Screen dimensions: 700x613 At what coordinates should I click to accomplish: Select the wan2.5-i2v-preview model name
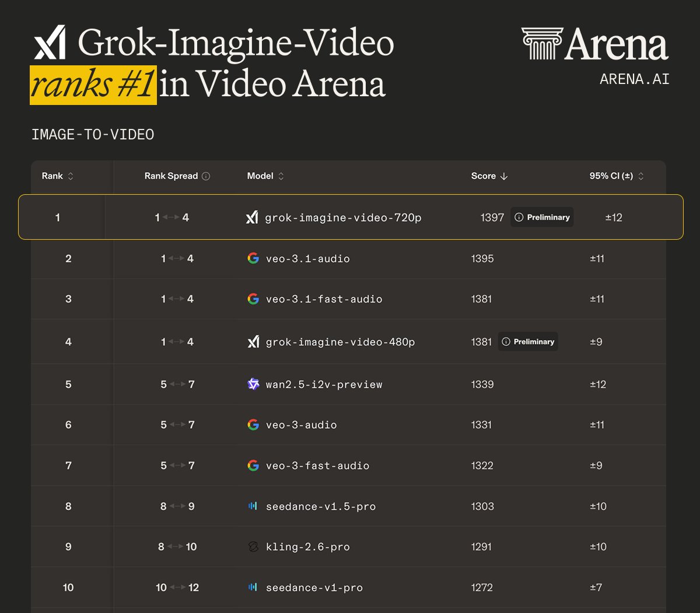pyautogui.click(x=324, y=384)
